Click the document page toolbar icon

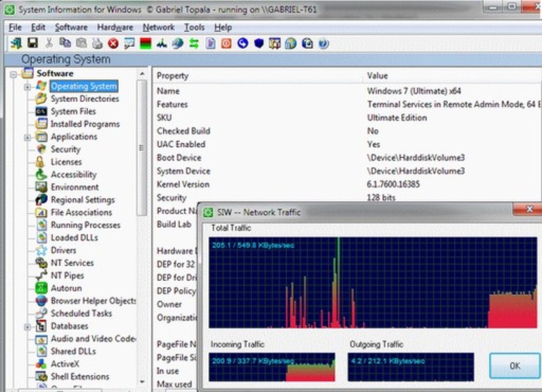210,44
